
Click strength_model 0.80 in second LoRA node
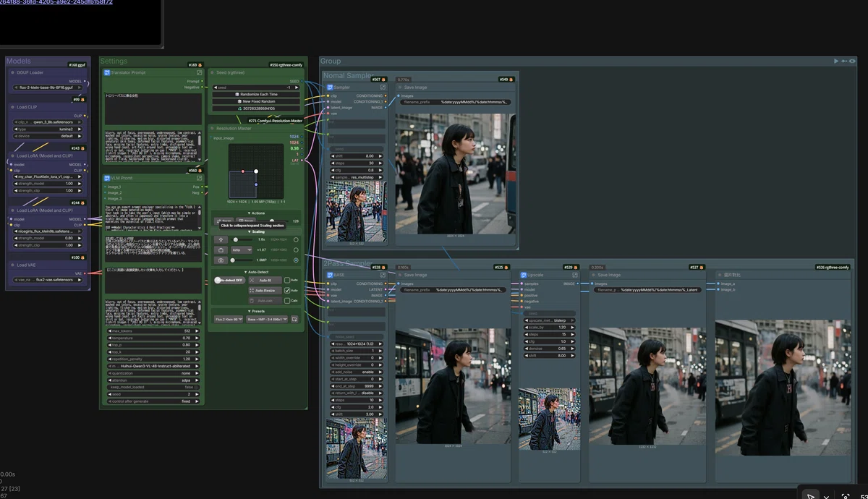tap(46, 238)
